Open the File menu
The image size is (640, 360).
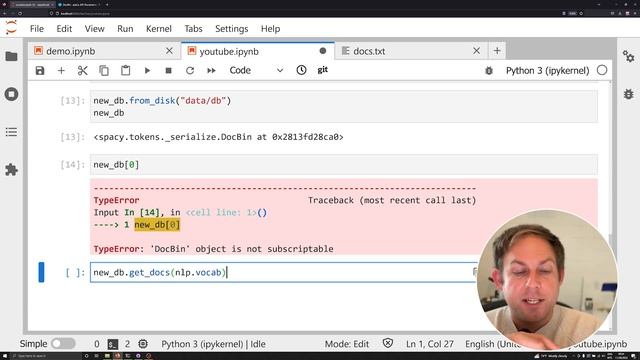[36, 29]
